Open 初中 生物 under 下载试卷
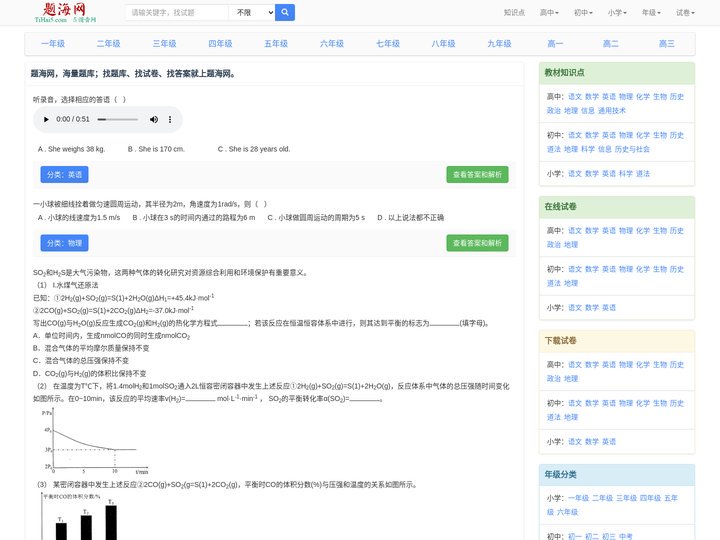This screenshot has height=540, width=720. 659,403
